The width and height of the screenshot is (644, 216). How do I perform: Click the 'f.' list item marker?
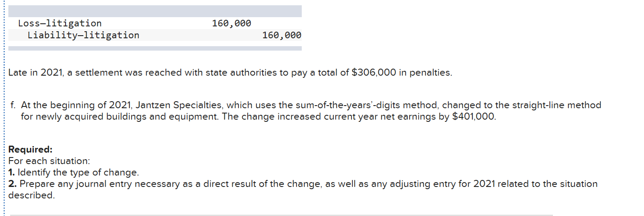pyautogui.click(x=13, y=106)
